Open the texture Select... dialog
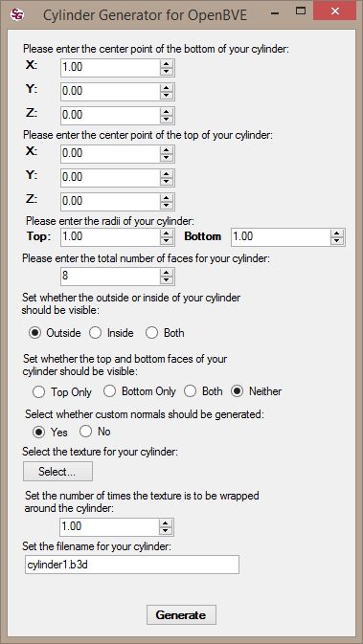363x644 pixels. point(57,472)
